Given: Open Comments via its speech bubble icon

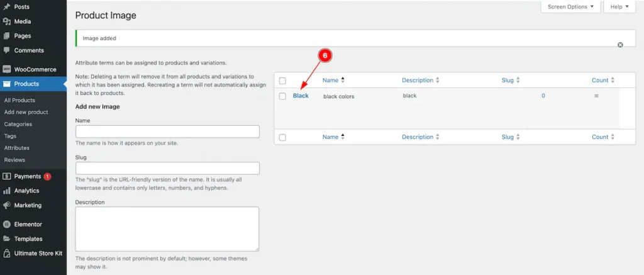Looking at the screenshot, I should coord(6,50).
